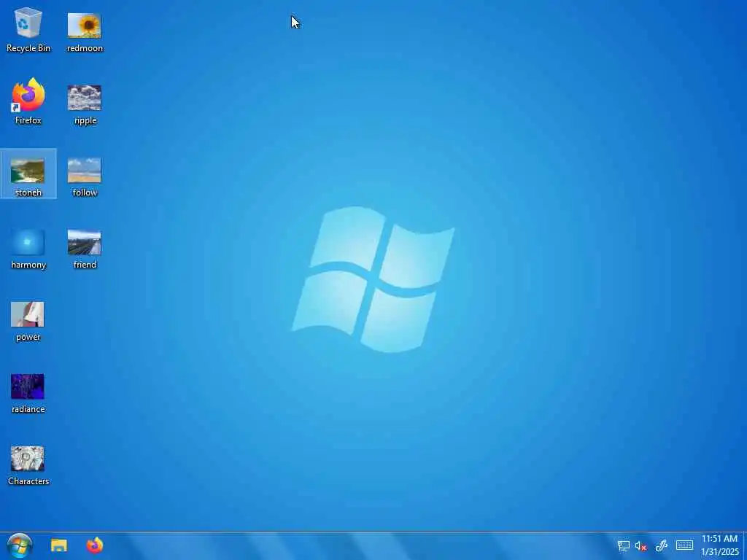Select the friend image file
The height and width of the screenshot is (560, 747).
pos(85,249)
